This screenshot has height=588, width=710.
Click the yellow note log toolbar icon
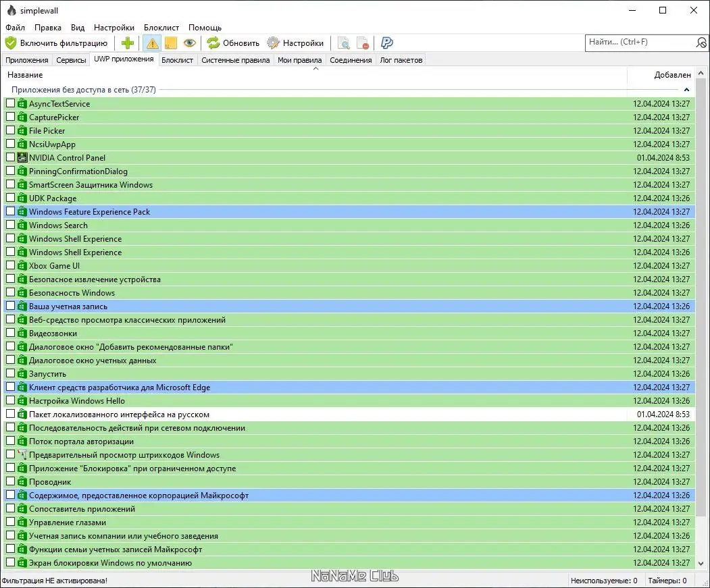[x=171, y=43]
